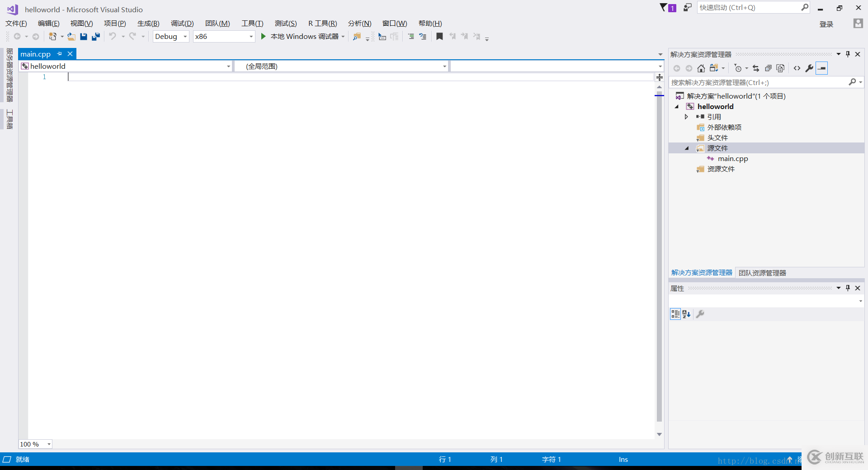
Task: Toggle auto-hide pin on Solution Explorer panel
Action: coord(848,54)
